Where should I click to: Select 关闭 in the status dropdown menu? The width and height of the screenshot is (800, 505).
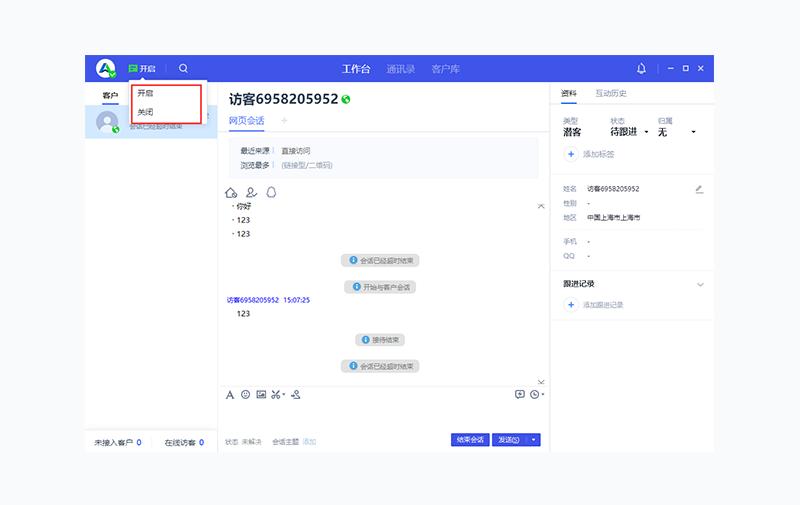tap(145, 112)
